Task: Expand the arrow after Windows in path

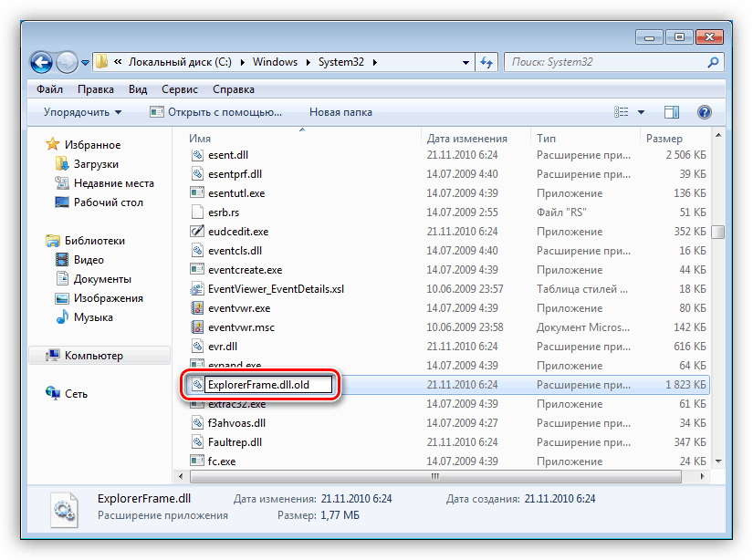Action: pos(309,62)
